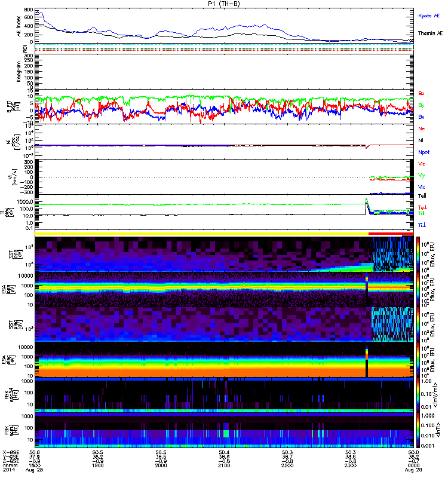Click the narrow spike in the temperature panel
Screen dimensions: 448x478
coord(366,206)
